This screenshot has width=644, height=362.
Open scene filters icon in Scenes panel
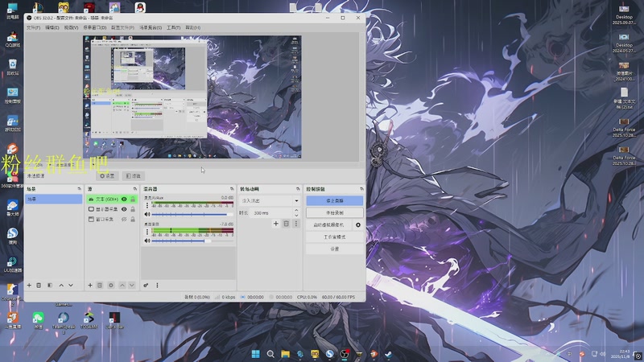50,286
